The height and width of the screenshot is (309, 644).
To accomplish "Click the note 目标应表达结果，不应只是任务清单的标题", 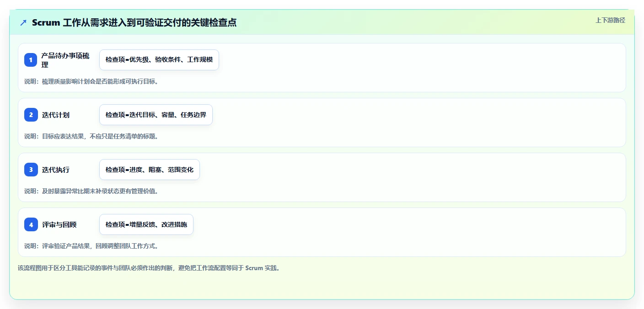I will [91, 136].
